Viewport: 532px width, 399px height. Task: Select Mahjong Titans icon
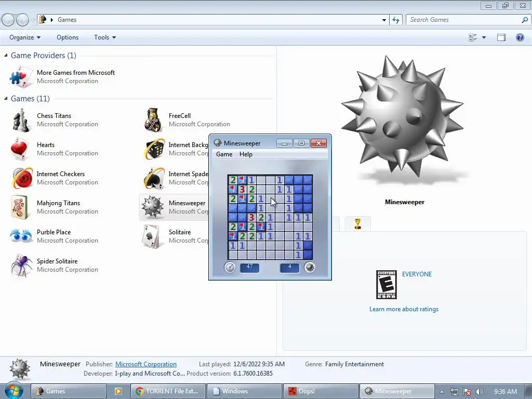click(19, 207)
